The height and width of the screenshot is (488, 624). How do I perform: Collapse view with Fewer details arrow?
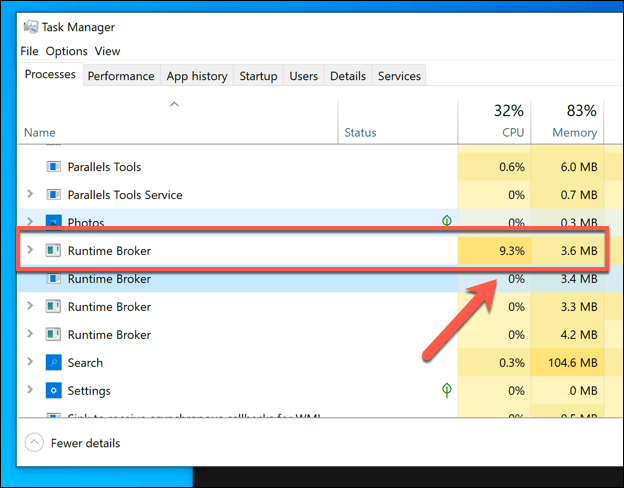[34, 443]
